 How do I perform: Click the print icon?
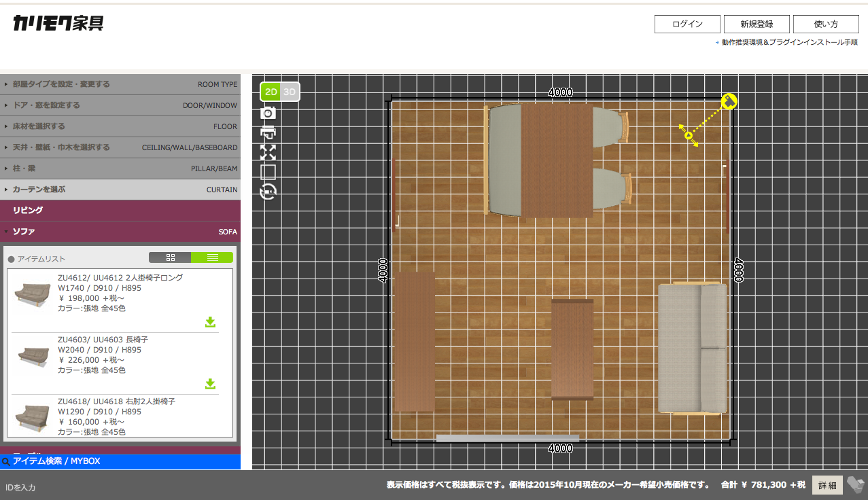point(268,132)
